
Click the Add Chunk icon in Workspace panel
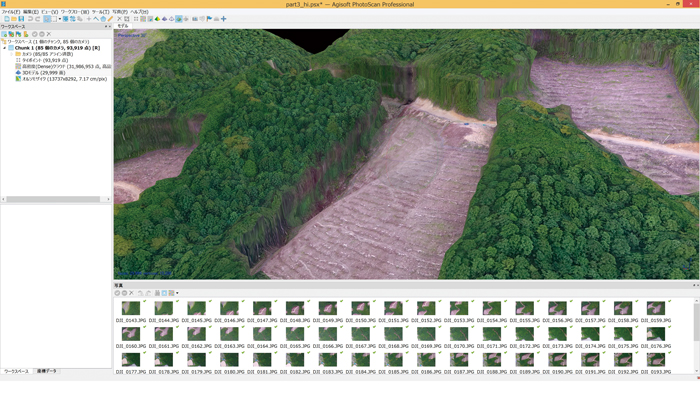tap(4, 34)
